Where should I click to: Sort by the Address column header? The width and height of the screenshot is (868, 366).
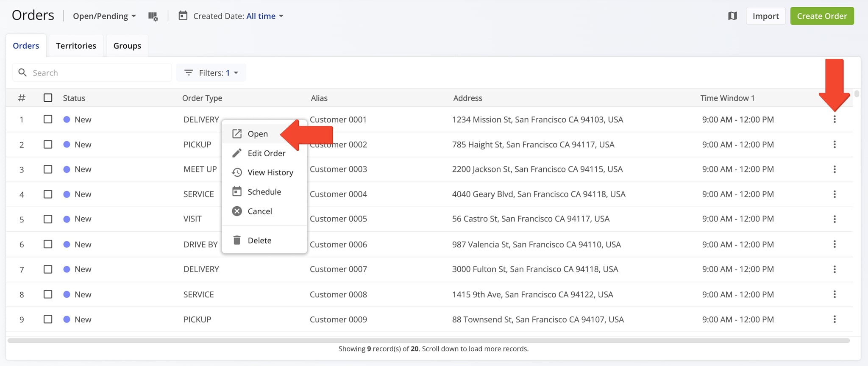point(467,98)
